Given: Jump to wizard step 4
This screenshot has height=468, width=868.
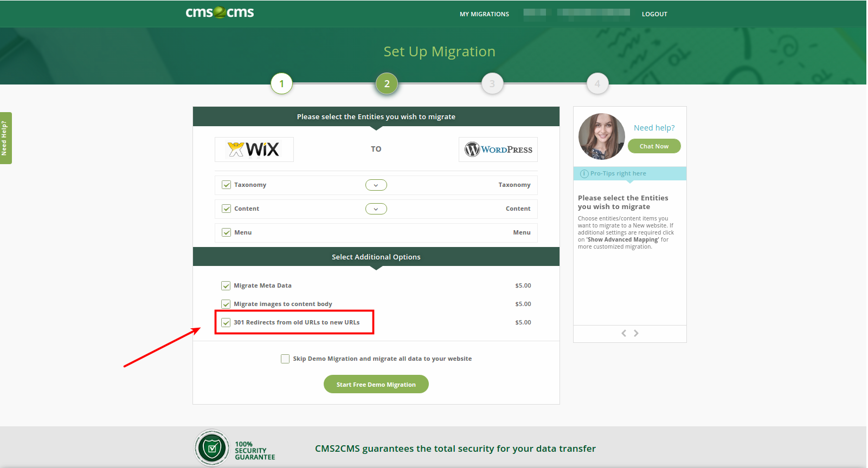Looking at the screenshot, I should coord(597,83).
